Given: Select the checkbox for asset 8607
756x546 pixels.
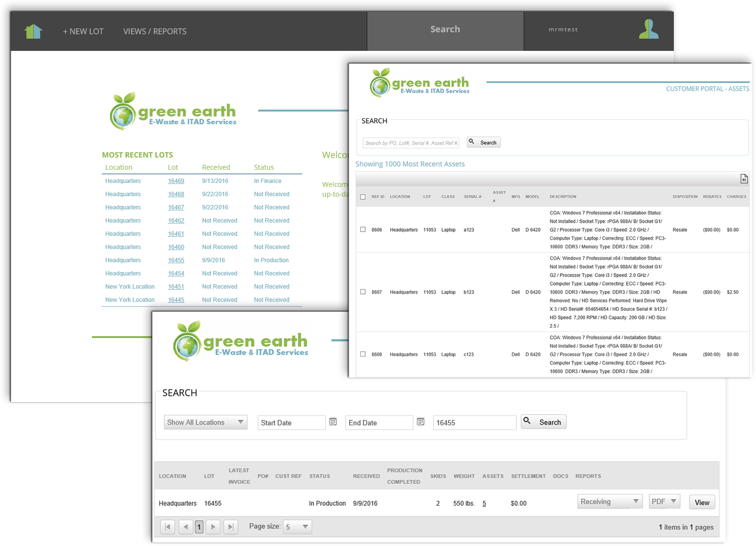Looking at the screenshot, I should click(363, 292).
